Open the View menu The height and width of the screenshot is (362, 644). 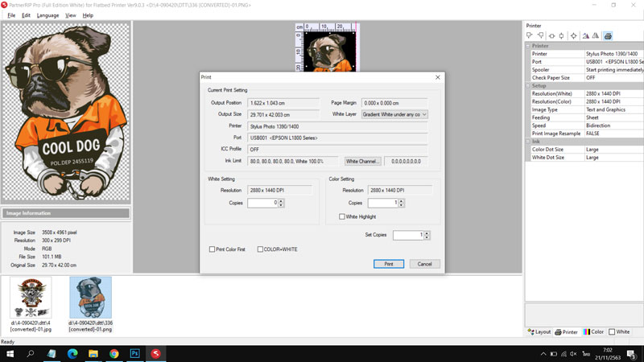(71, 15)
